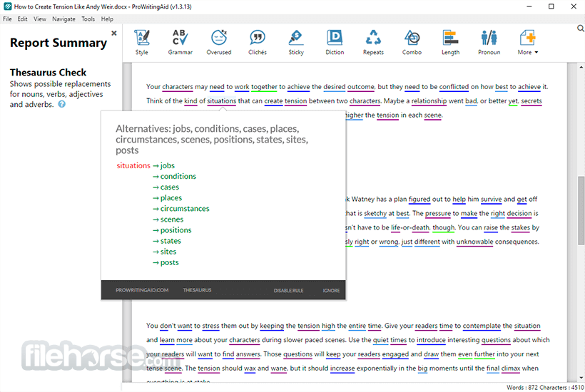Run the Grammar check
This screenshot has height=392, width=585.
(180, 42)
